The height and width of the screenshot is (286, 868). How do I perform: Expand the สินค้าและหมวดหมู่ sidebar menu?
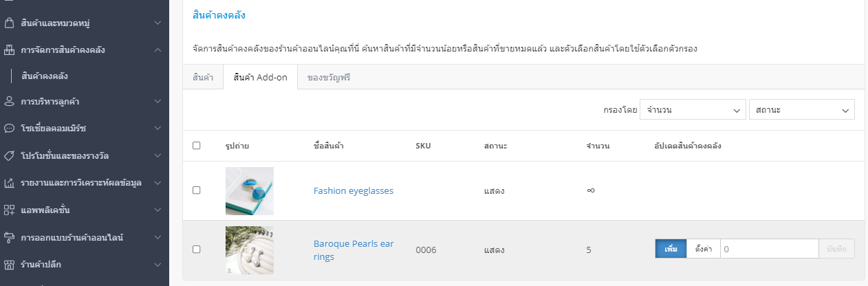tap(158, 23)
